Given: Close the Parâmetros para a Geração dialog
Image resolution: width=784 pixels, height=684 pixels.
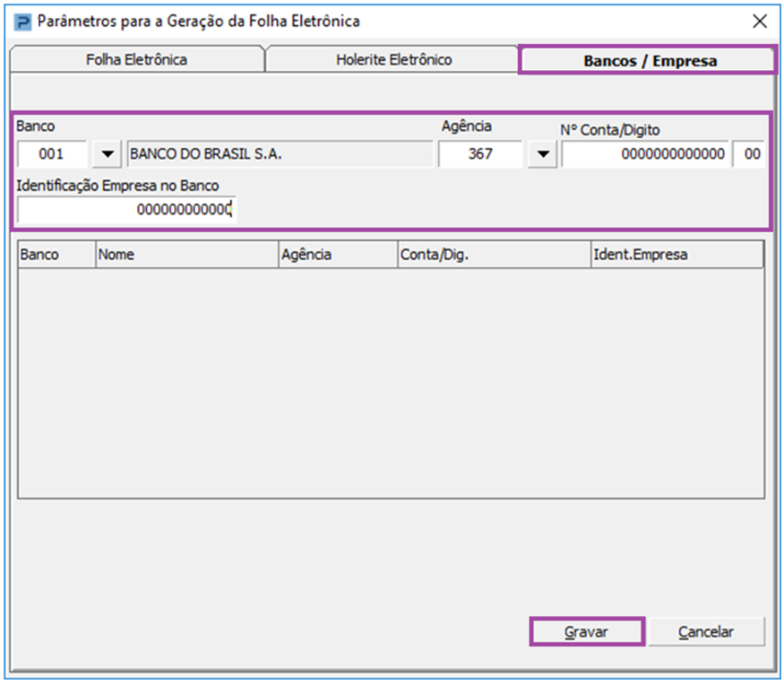Looking at the screenshot, I should (x=759, y=22).
